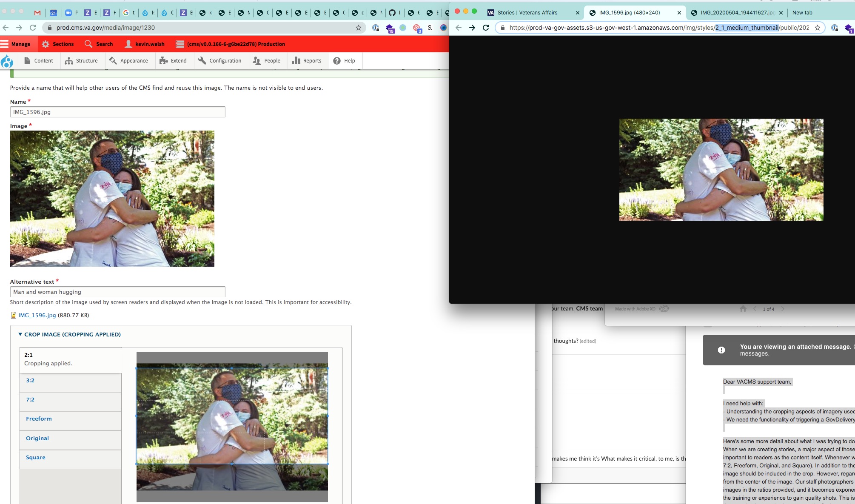Viewport: 855px width, 504px height.
Task: Reload the amazonaws image tab
Action: 486,28
